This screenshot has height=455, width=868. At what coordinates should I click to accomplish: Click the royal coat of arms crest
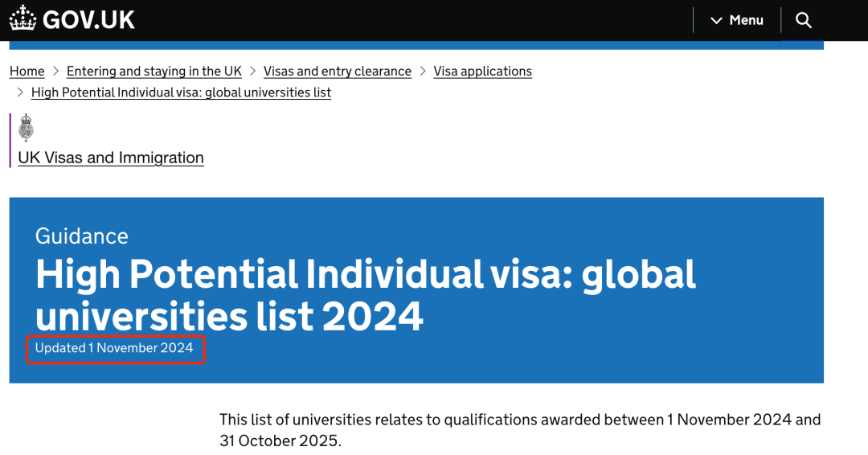(26, 128)
